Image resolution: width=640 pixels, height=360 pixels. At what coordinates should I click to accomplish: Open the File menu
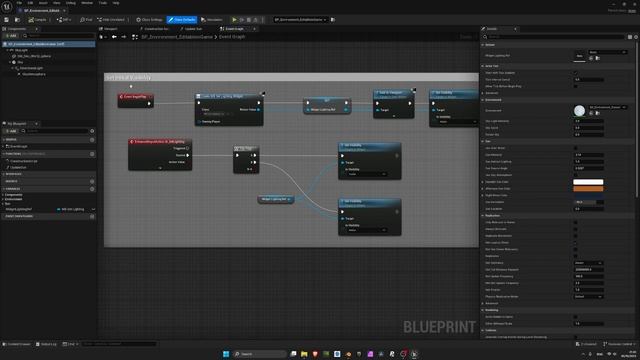click(19, 3)
